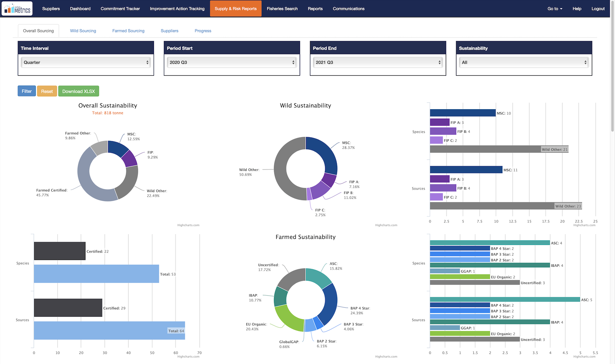The image size is (615, 364).
Task: Open the Time Interval dropdown
Action: pos(86,63)
